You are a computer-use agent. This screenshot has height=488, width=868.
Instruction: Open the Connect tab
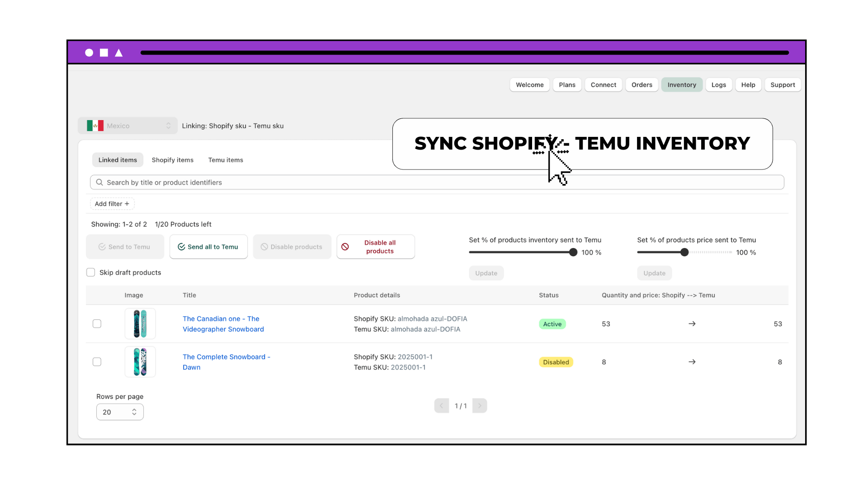click(604, 85)
